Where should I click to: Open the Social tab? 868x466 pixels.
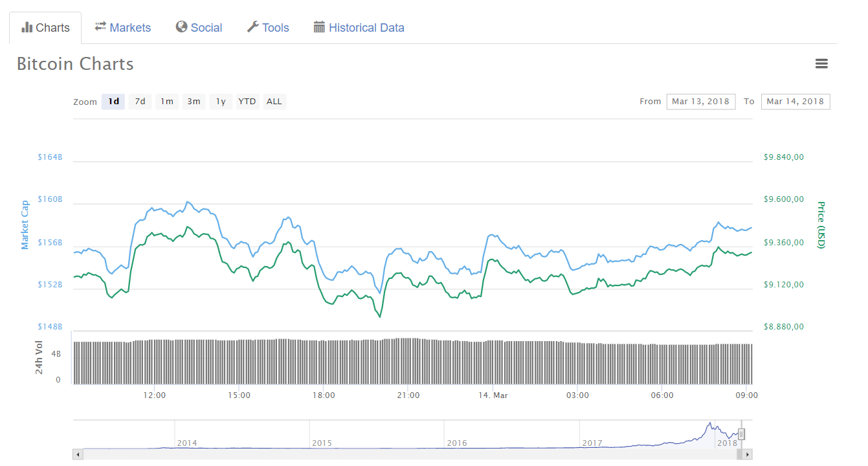tap(199, 28)
